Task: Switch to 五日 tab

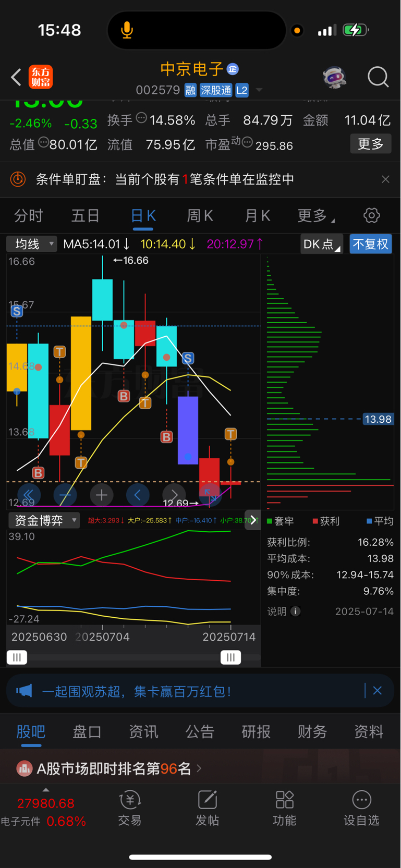Action: (86, 215)
